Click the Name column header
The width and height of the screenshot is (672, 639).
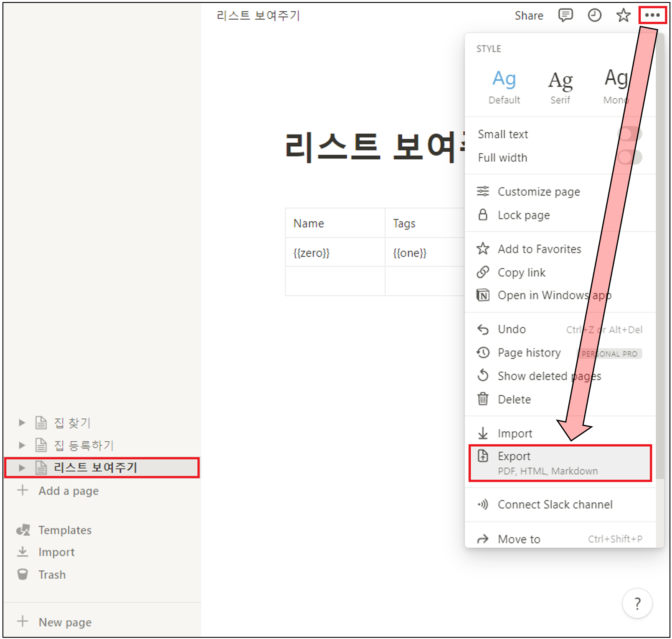(x=335, y=223)
